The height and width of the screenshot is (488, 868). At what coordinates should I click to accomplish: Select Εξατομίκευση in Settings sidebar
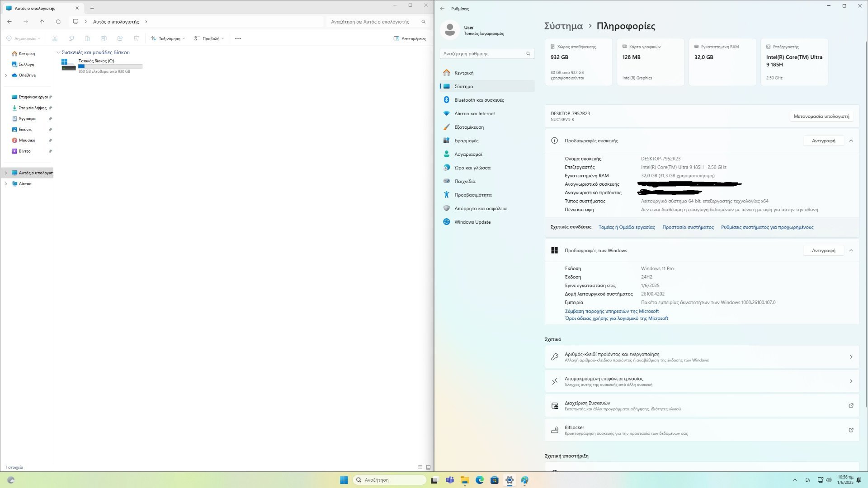tap(487, 127)
